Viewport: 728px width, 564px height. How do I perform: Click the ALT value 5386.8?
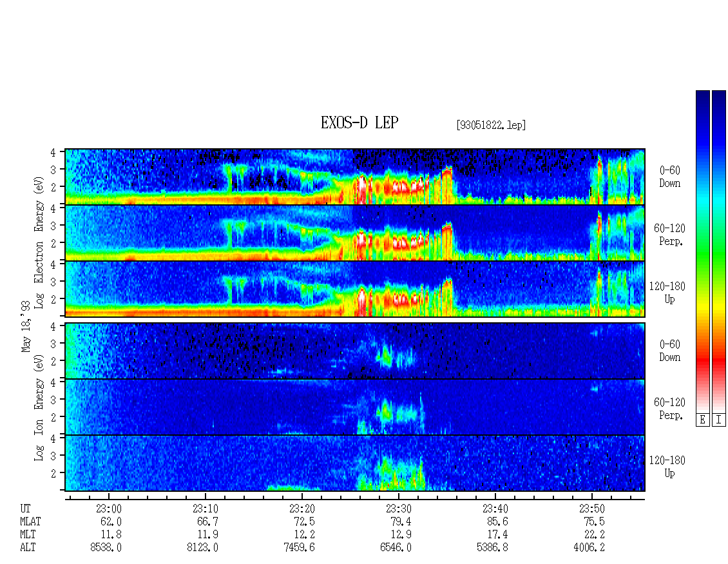click(492, 548)
